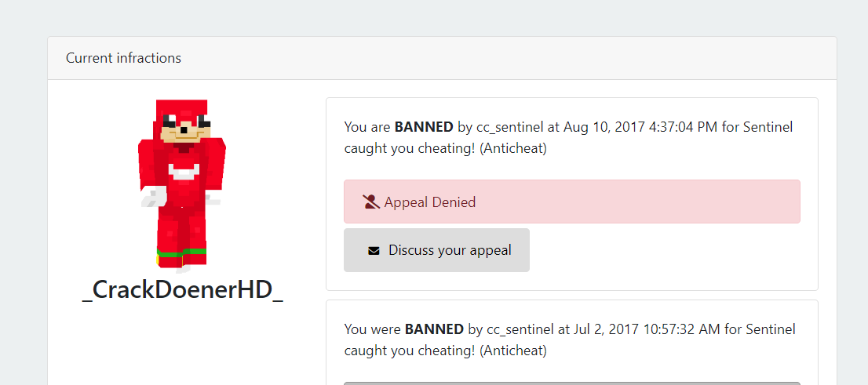
Task: Select the Appeal Denied red alert banner
Action: [572, 202]
